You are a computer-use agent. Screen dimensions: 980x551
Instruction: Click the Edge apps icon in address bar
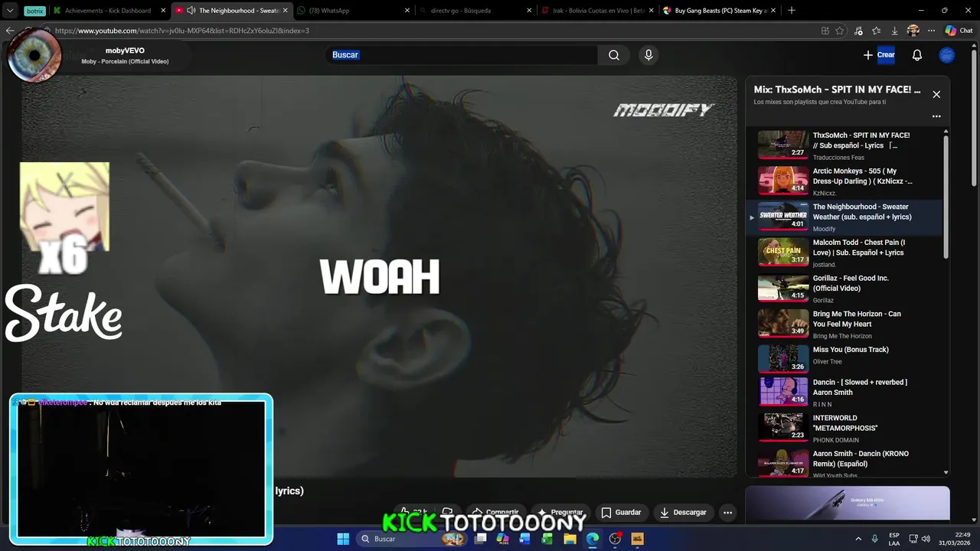(x=825, y=31)
